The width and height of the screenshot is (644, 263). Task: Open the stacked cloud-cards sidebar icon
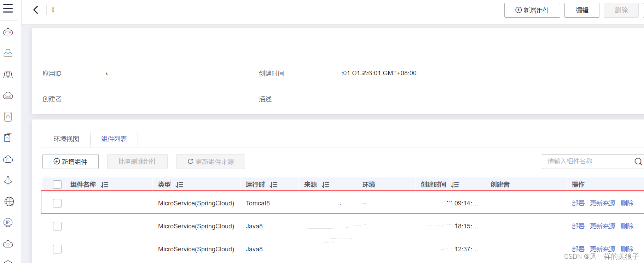click(x=8, y=138)
